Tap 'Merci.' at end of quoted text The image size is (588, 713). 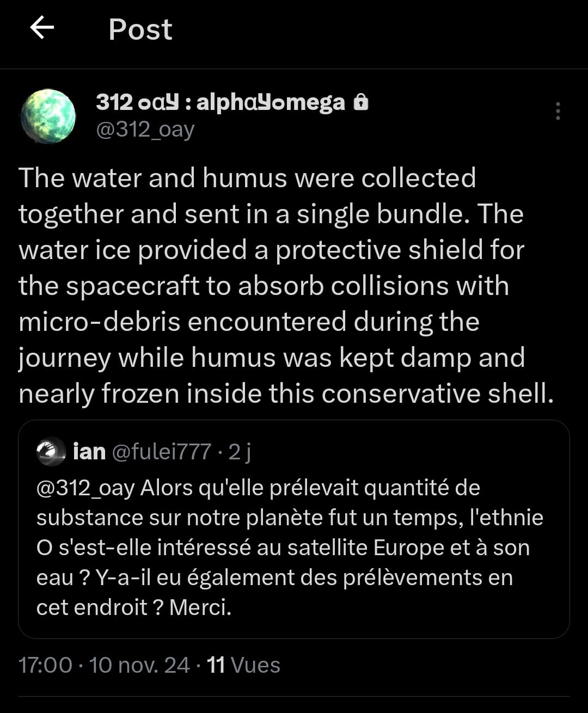(x=200, y=607)
